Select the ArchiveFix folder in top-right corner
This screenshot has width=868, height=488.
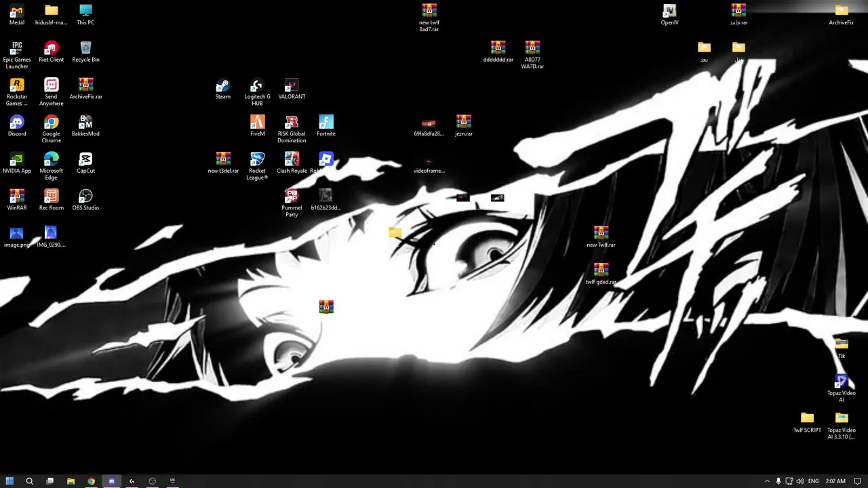click(841, 15)
